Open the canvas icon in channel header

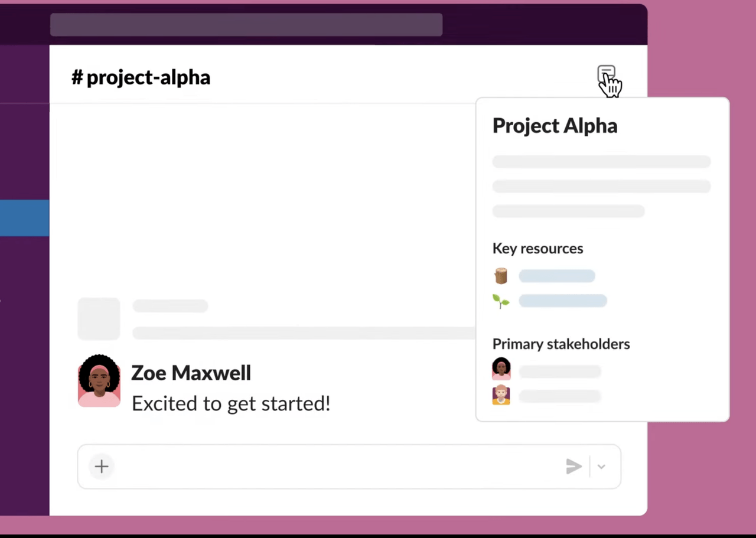(x=606, y=75)
